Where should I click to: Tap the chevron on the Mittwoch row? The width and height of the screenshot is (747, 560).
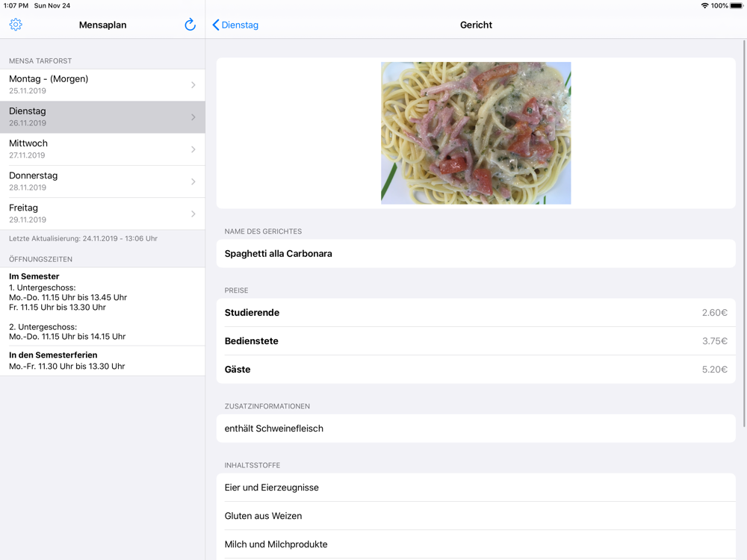click(193, 149)
